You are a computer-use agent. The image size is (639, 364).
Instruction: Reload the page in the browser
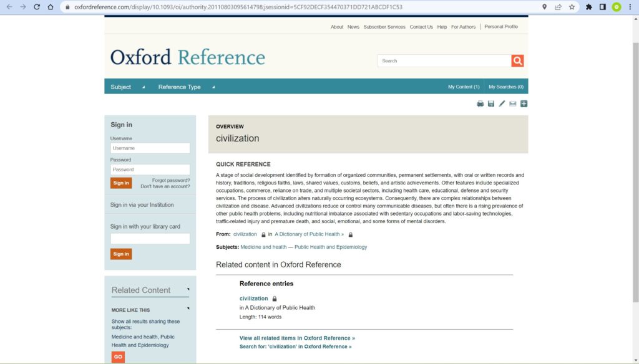pyautogui.click(x=37, y=7)
